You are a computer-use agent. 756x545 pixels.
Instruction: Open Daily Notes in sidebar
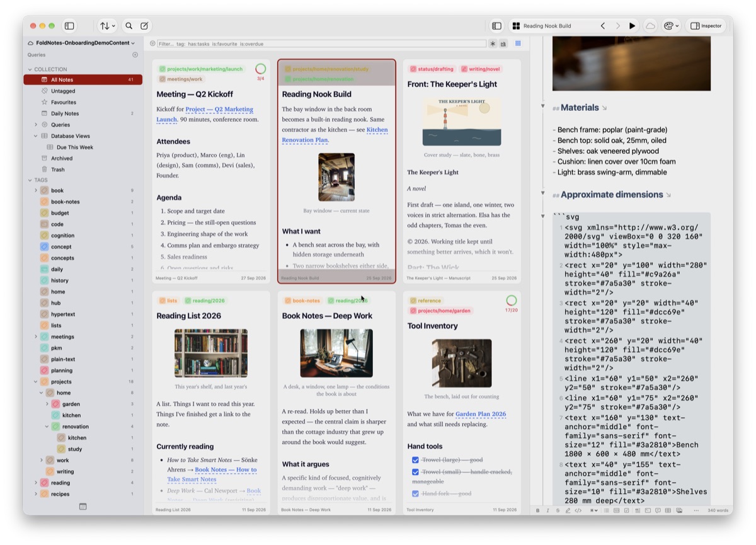pyautogui.click(x=83, y=113)
